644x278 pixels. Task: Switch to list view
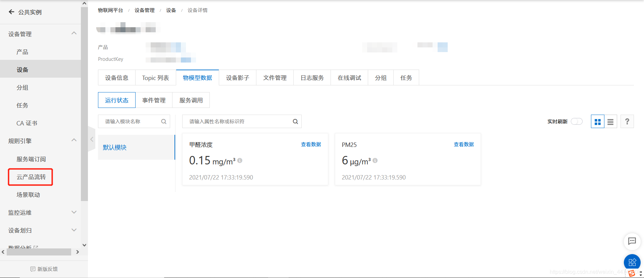click(610, 121)
